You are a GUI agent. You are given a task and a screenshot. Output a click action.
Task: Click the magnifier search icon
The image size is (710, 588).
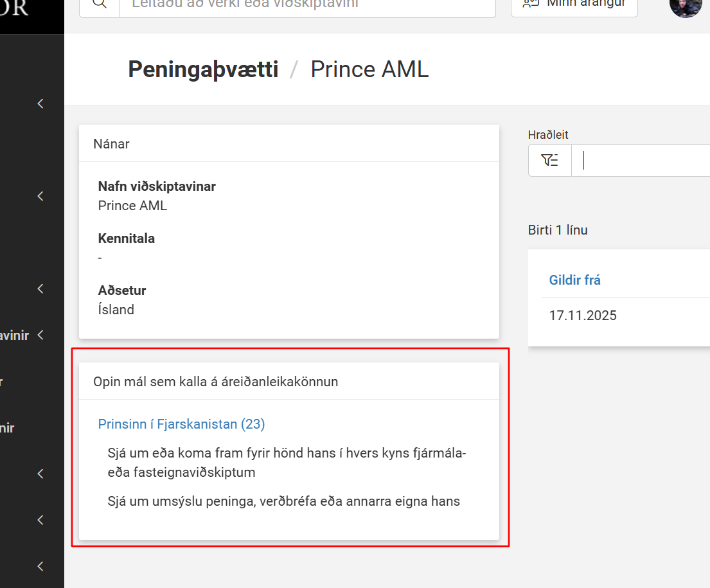pyautogui.click(x=100, y=4)
